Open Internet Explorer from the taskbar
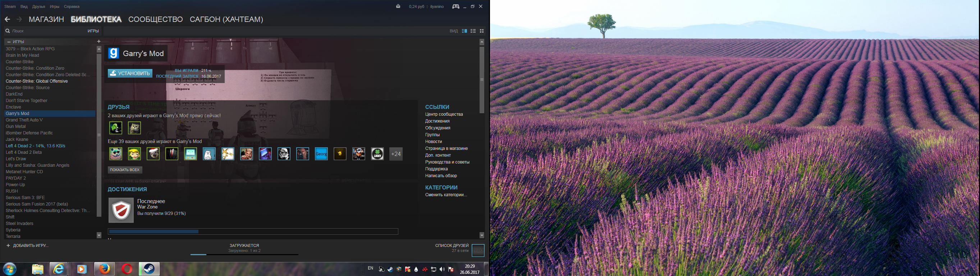980x276 pixels. [59, 269]
